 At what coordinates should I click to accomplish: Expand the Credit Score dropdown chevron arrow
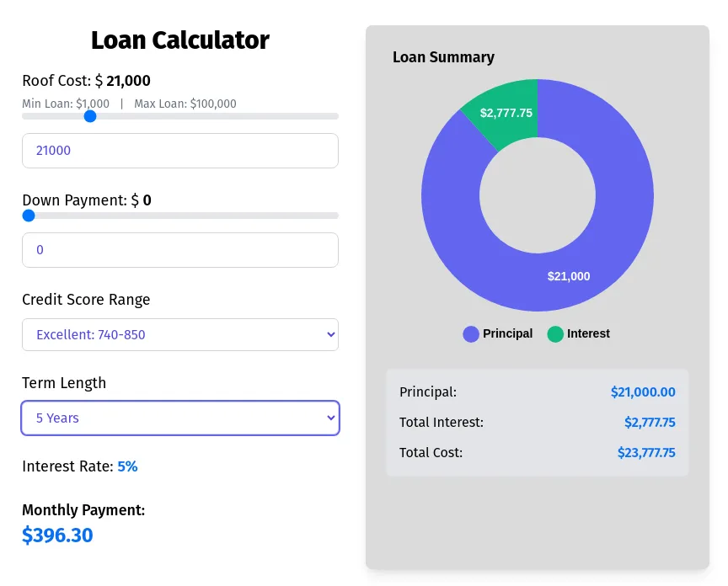coord(329,334)
